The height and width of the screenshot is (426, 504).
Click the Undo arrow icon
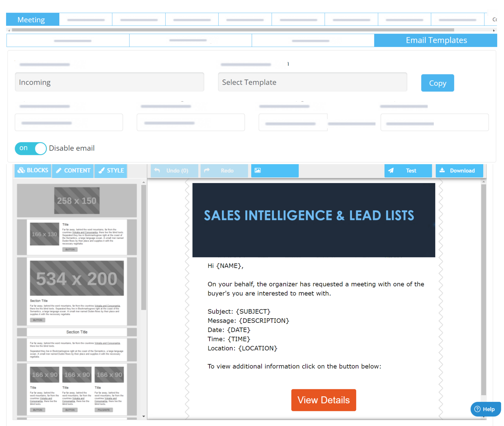coord(157,170)
